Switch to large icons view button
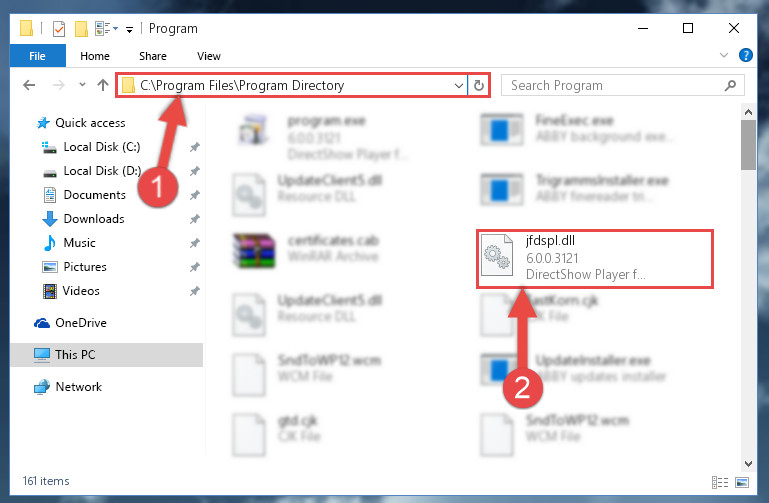Screen dimensions: 769x503 point(742,482)
